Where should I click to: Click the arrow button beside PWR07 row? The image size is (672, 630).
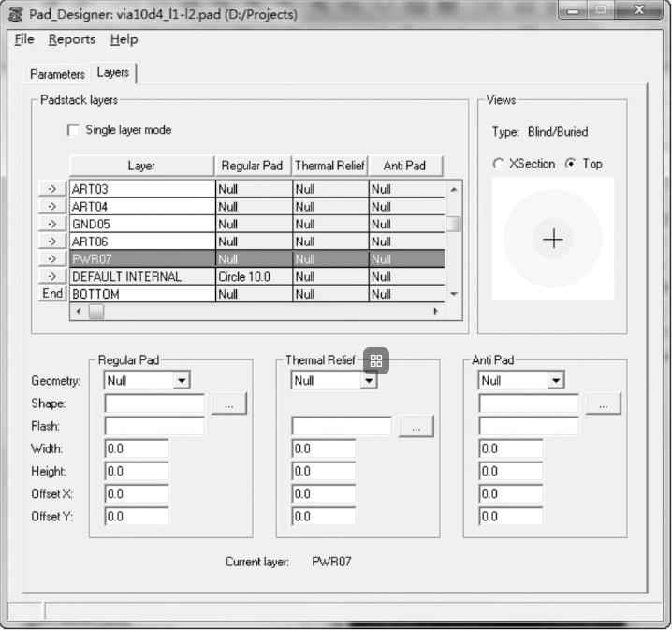click(52, 259)
